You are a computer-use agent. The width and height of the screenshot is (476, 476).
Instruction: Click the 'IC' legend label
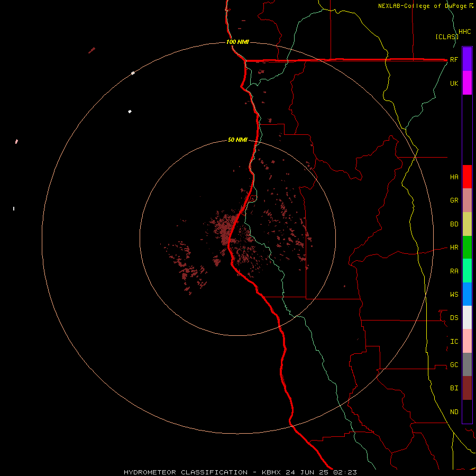click(454, 342)
